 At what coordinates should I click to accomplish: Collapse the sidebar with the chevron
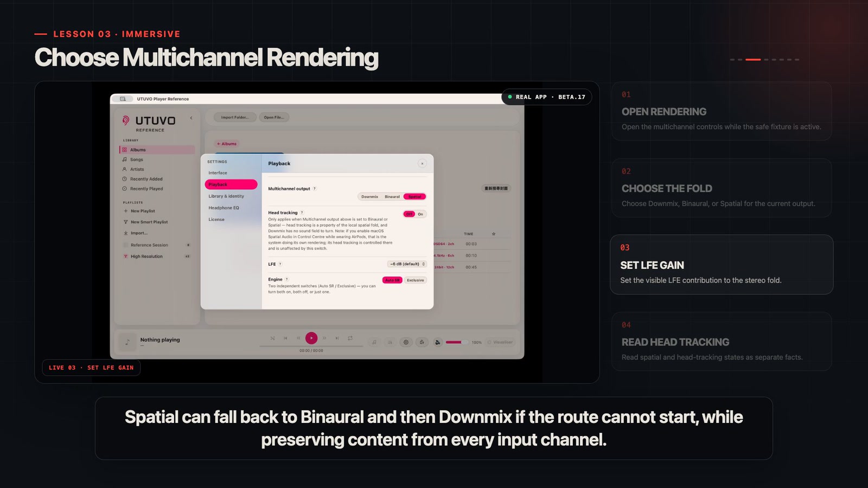click(191, 118)
